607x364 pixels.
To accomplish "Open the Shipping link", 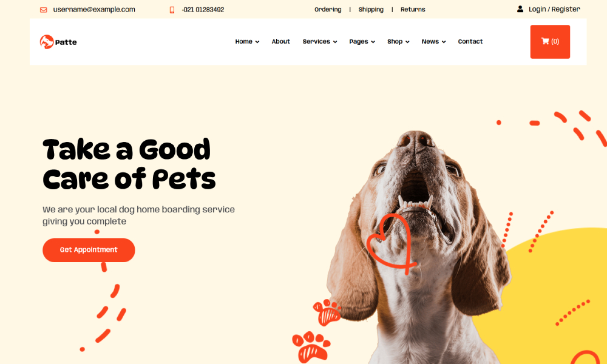I will point(371,9).
